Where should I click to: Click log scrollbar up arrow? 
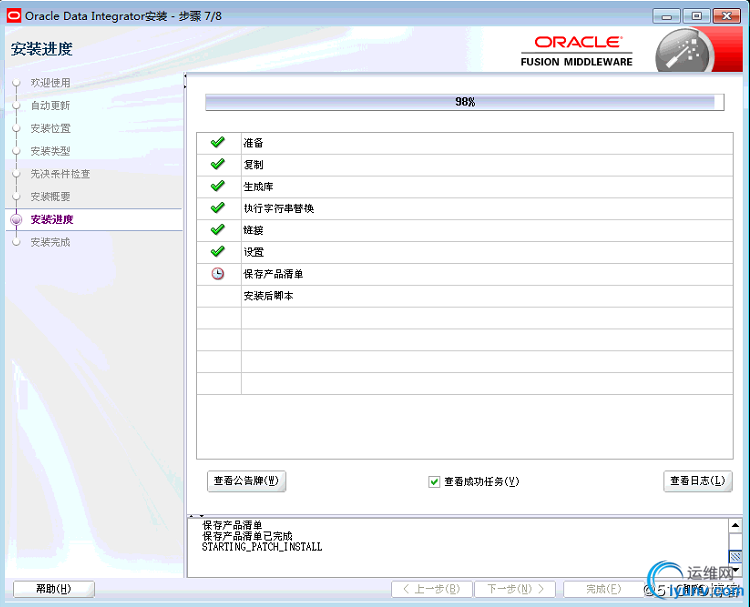pos(735,526)
